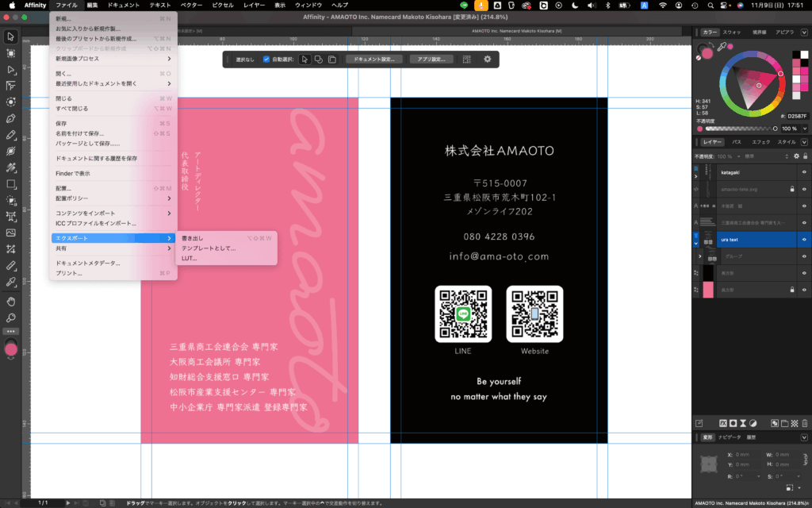Click the color picker eyedropper icon

pyautogui.click(x=722, y=48)
